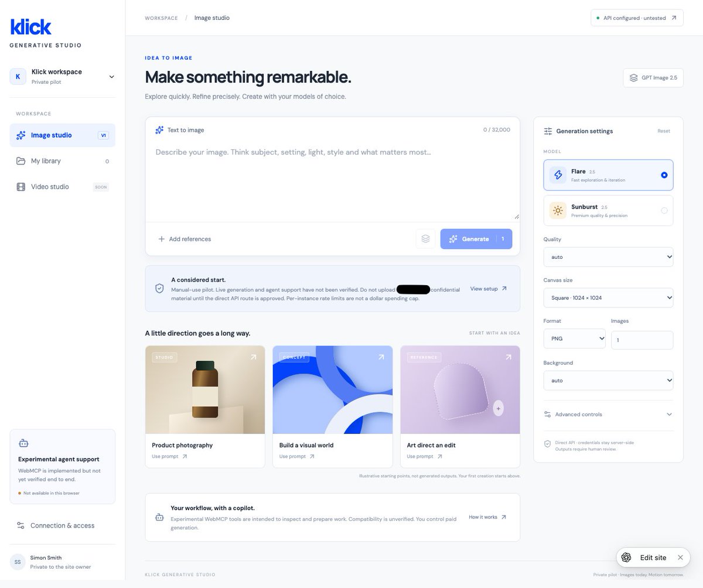Click the Images count input field
The image size is (703, 588).
pyautogui.click(x=642, y=340)
